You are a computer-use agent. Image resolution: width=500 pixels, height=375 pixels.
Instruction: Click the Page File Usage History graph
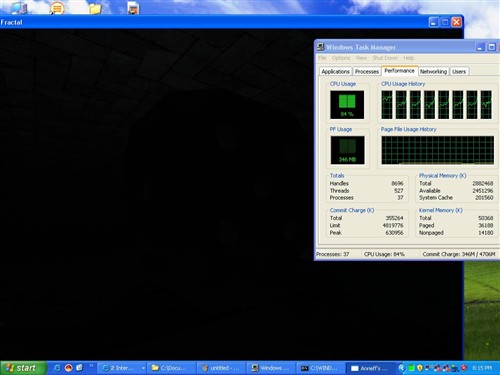coord(438,150)
